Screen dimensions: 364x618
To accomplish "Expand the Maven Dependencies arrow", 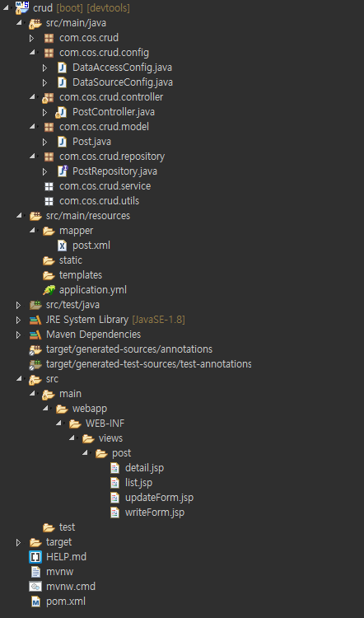I will coord(18,335).
